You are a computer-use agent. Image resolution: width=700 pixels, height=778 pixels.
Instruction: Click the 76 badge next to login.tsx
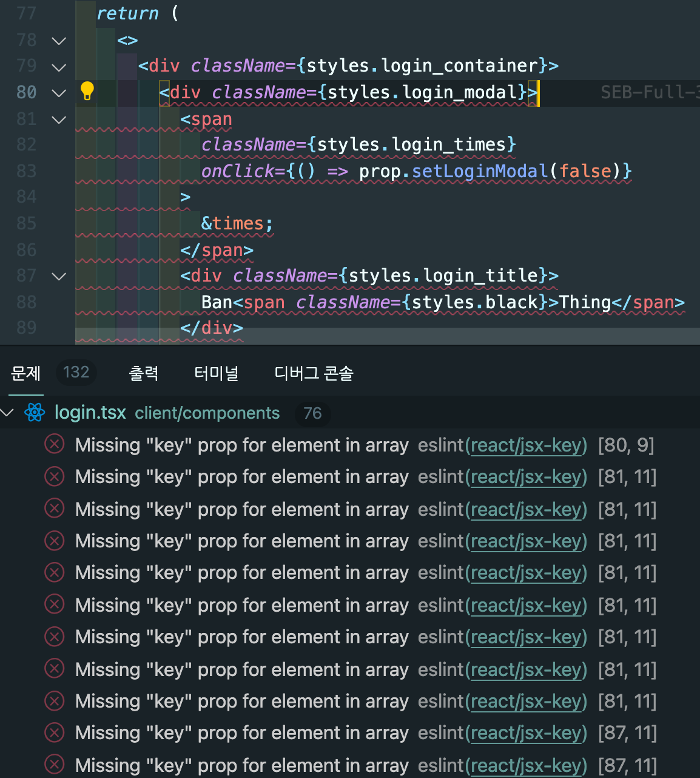[312, 413]
